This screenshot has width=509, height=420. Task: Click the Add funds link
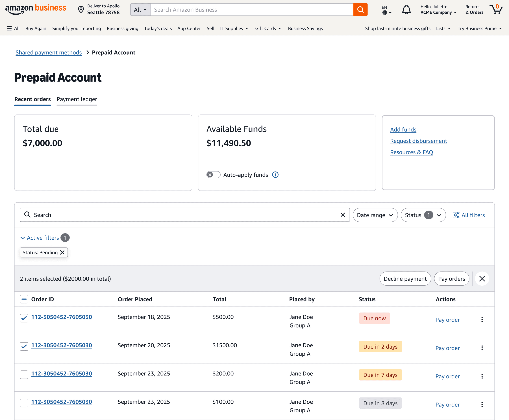coord(403,130)
